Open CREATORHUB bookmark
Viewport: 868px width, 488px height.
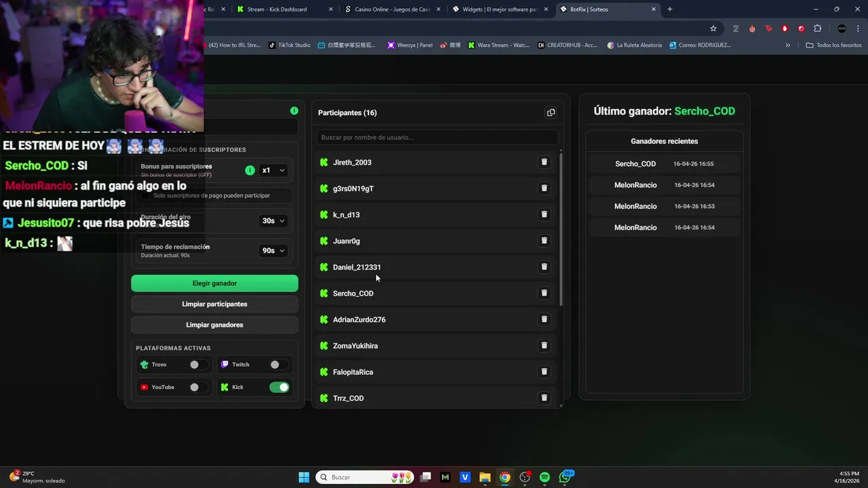[x=568, y=45]
